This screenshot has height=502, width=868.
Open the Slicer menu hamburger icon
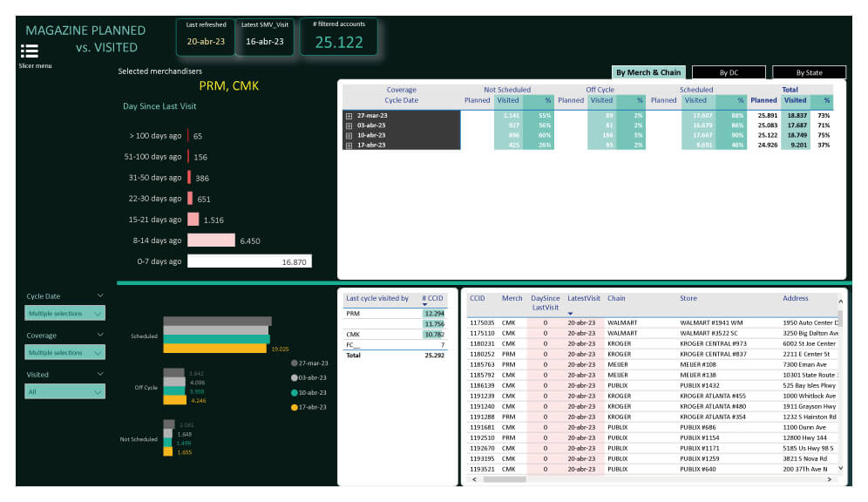click(x=29, y=51)
